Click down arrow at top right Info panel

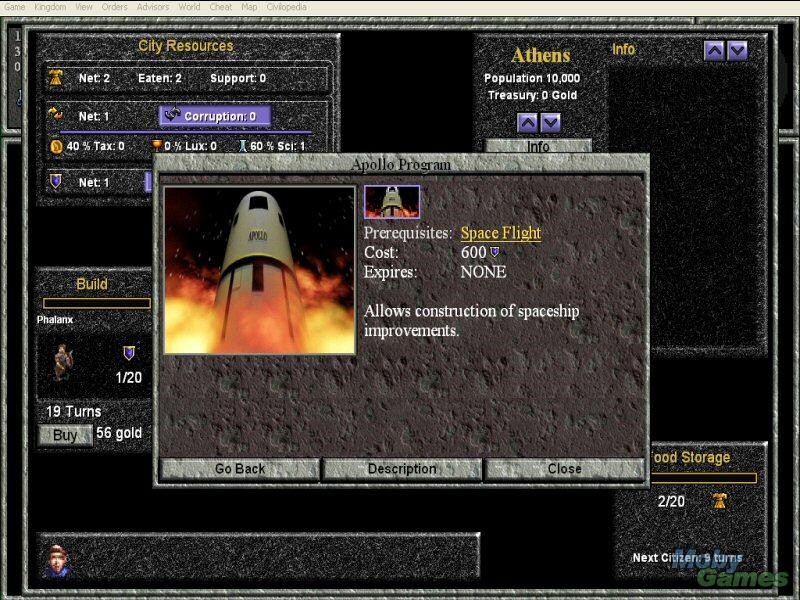(738, 51)
